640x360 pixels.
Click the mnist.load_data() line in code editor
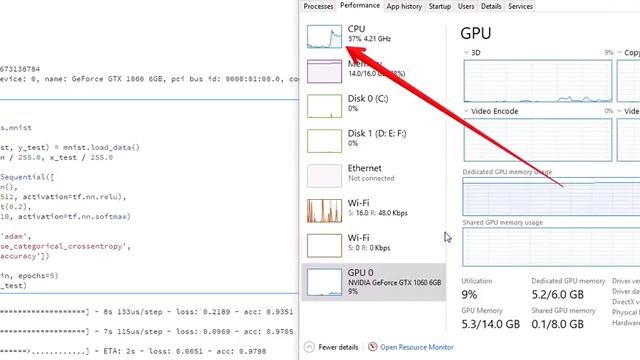coord(70,147)
